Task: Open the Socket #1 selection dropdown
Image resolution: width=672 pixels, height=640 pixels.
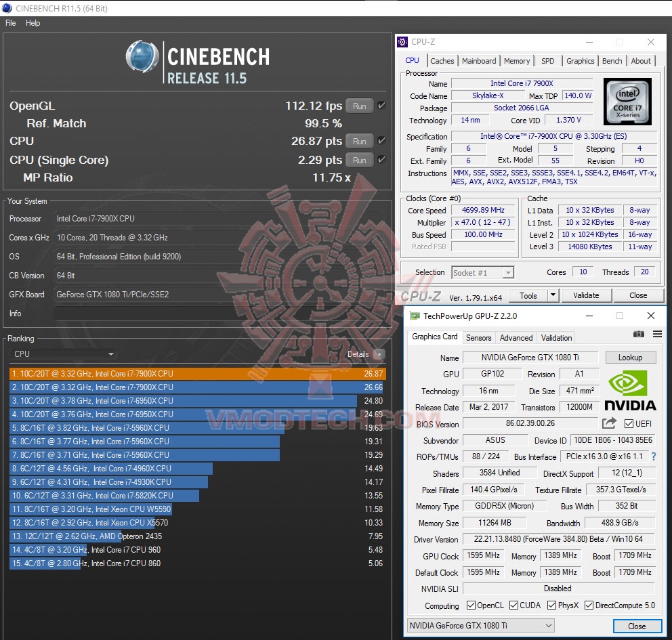Action: (x=482, y=272)
